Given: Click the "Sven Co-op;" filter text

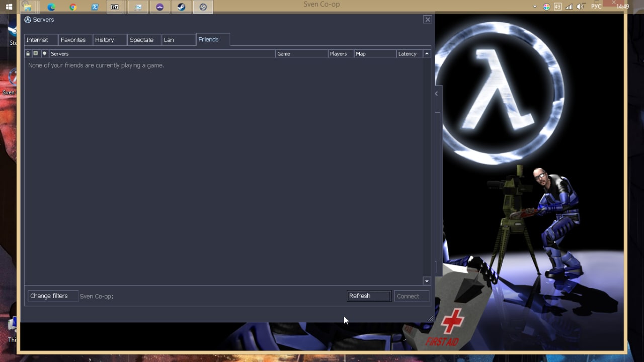Looking at the screenshot, I should (x=97, y=297).
